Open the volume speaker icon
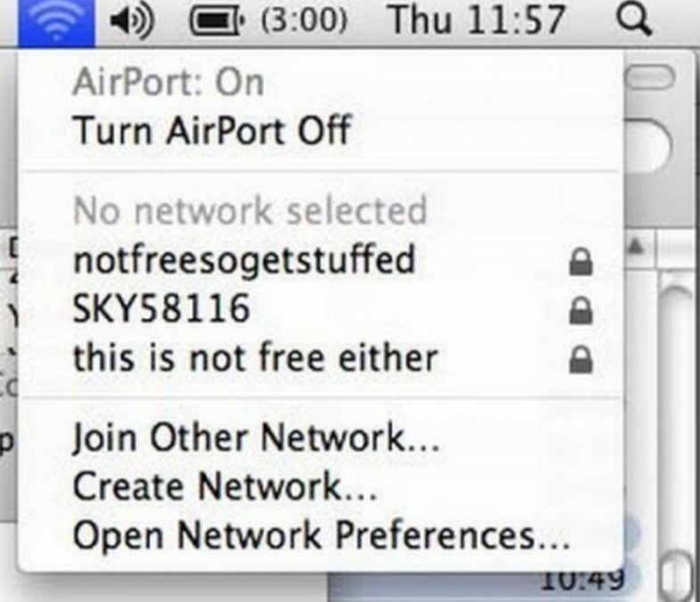 133,21
